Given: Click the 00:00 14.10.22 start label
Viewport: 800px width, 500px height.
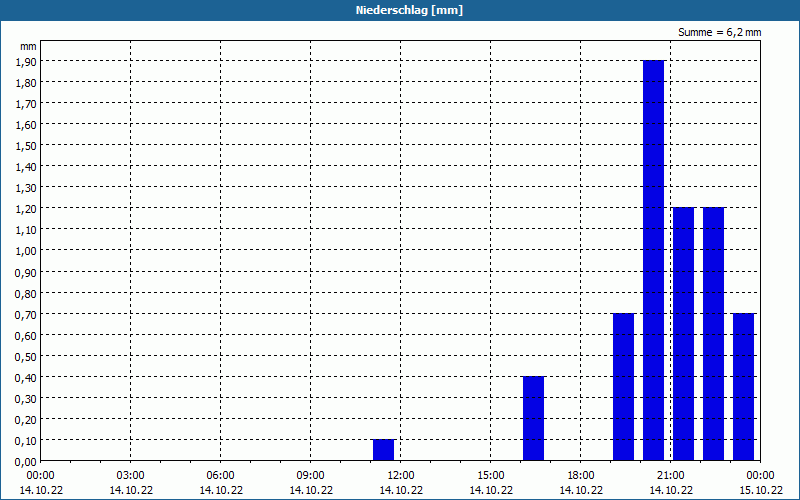Looking at the screenshot, I should pos(41,483).
